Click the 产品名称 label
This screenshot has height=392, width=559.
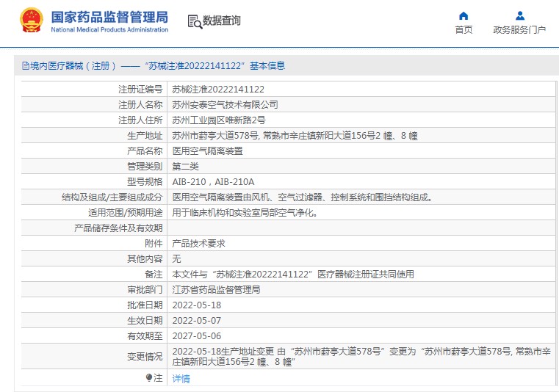click(x=145, y=150)
